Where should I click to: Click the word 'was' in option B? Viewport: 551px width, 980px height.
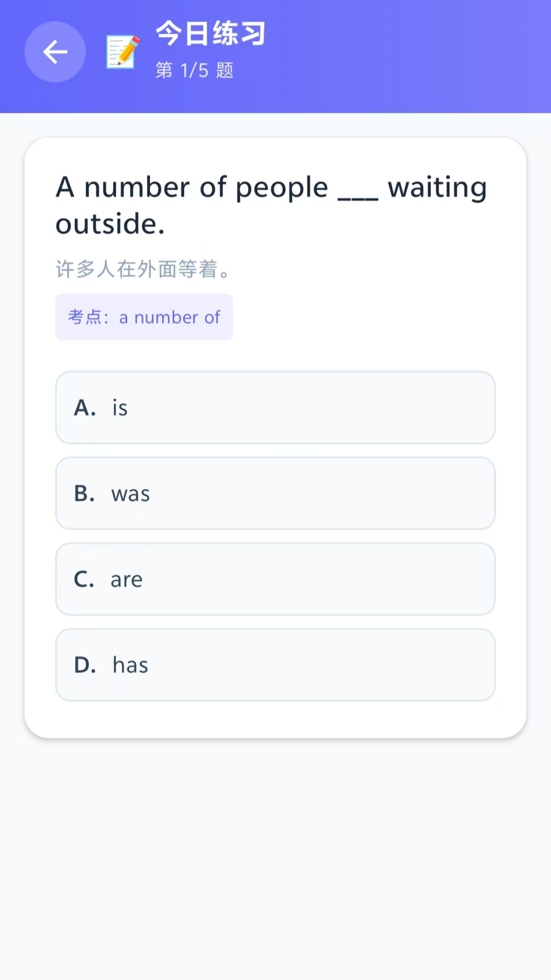131,494
